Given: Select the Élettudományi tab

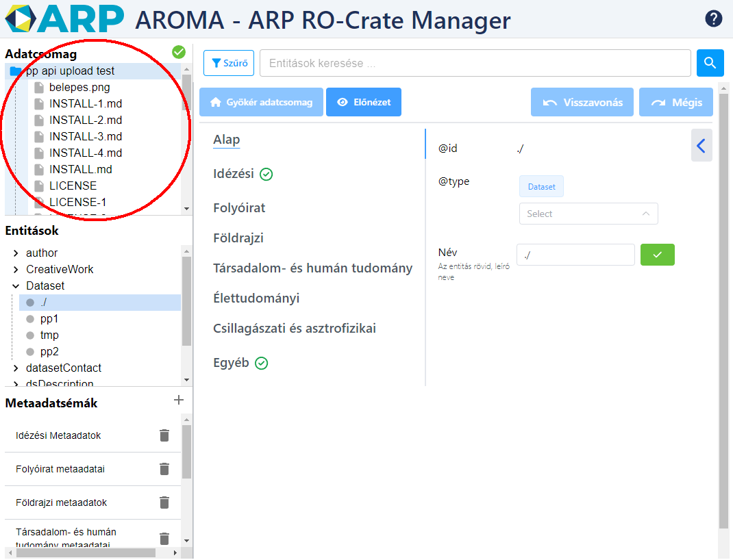Looking at the screenshot, I should (x=256, y=298).
